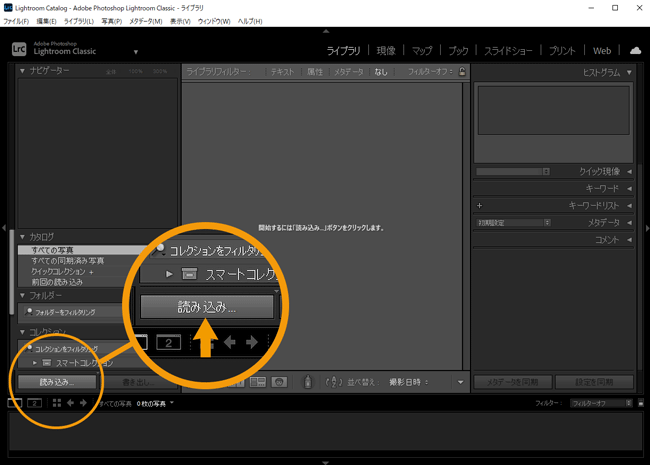Expand the クイック現像 panel

629,171
